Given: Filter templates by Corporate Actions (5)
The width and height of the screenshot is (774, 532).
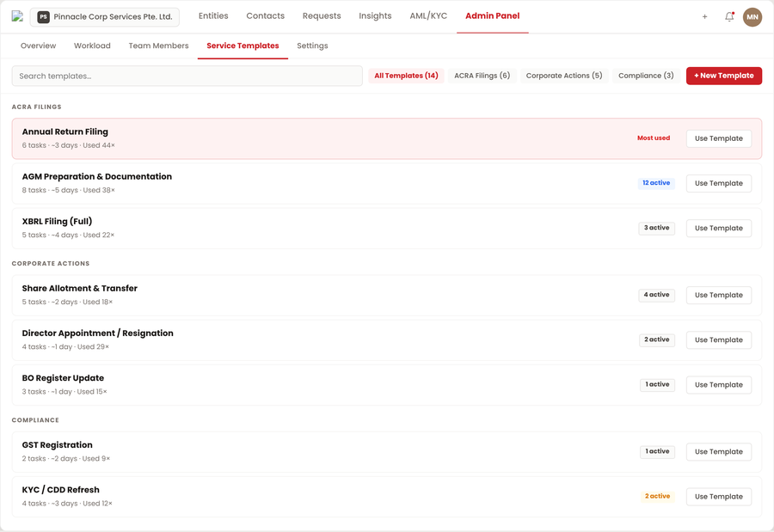Looking at the screenshot, I should tap(563, 76).
